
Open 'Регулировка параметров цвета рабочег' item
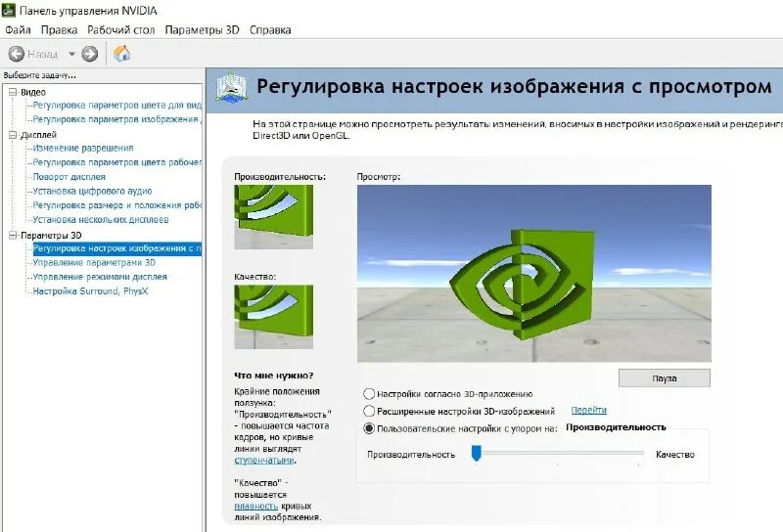(x=116, y=162)
